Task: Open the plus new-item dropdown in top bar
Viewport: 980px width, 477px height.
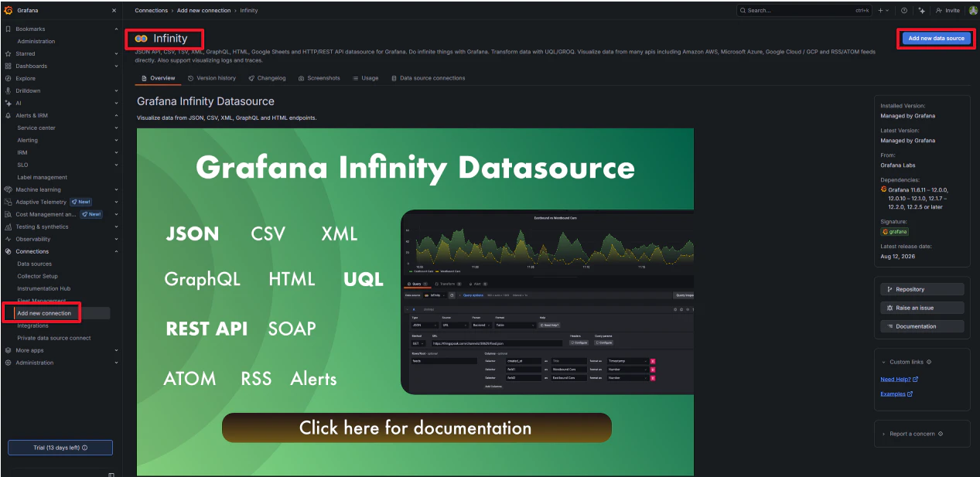Action: 883,11
